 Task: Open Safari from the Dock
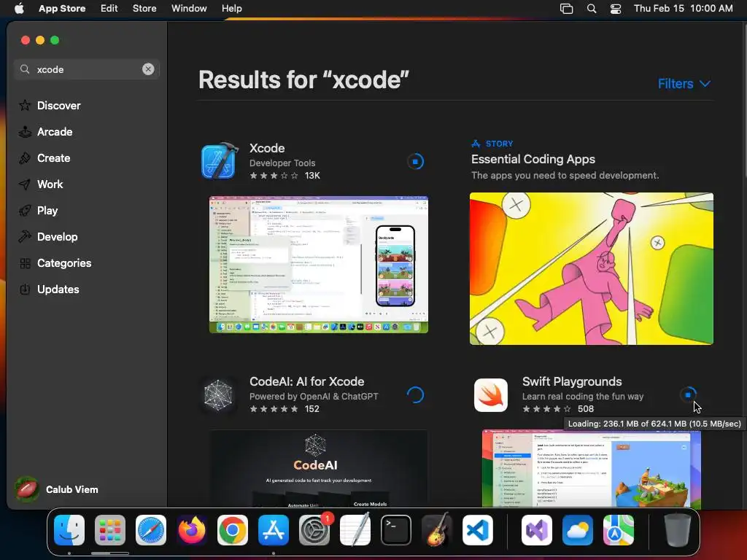(151, 530)
